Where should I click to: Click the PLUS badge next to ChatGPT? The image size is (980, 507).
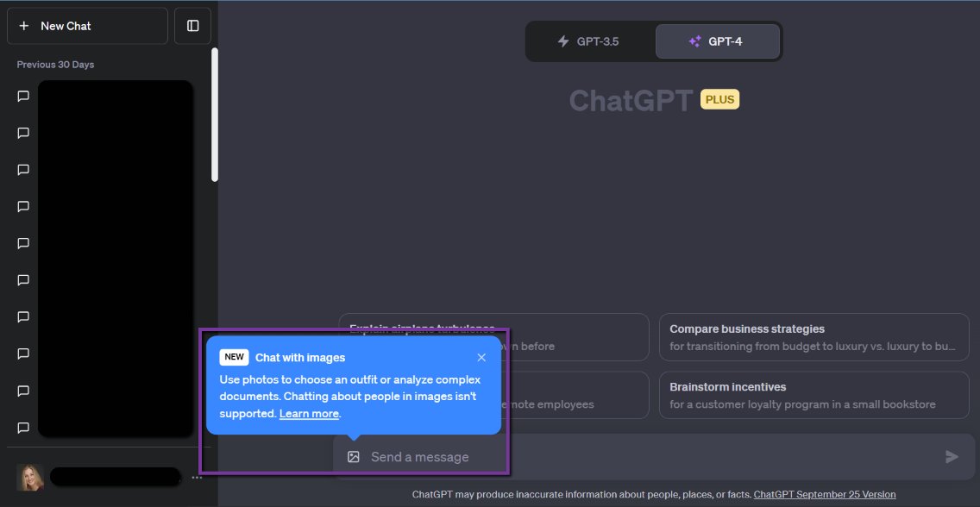point(719,99)
